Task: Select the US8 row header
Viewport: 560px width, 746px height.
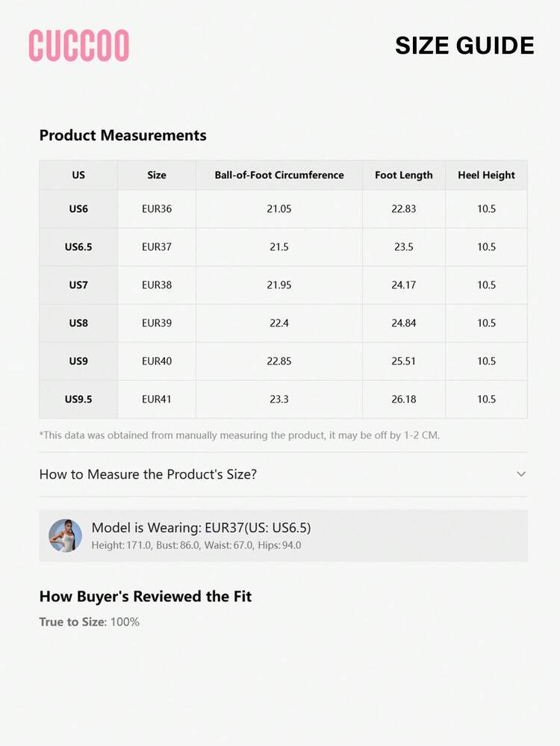Action: [x=78, y=323]
